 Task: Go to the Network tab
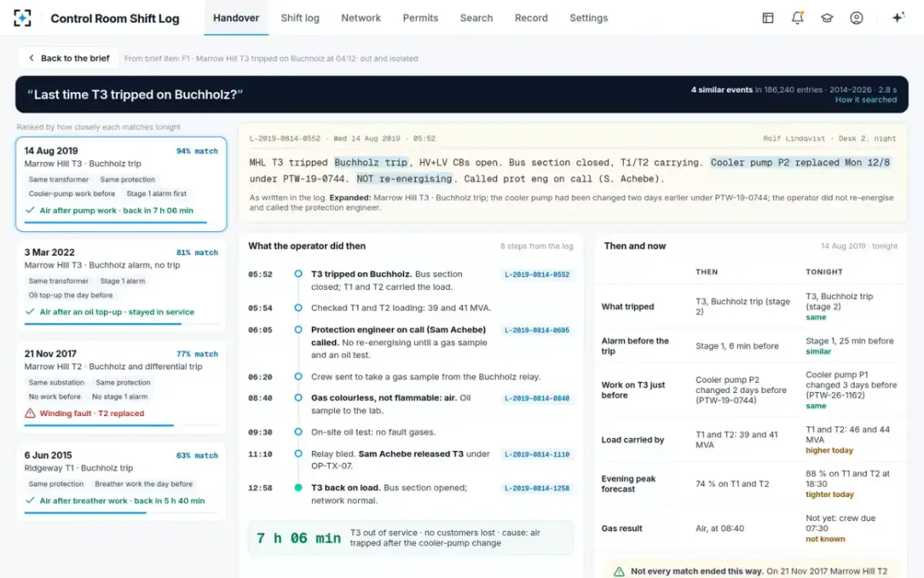(x=361, y=18)
